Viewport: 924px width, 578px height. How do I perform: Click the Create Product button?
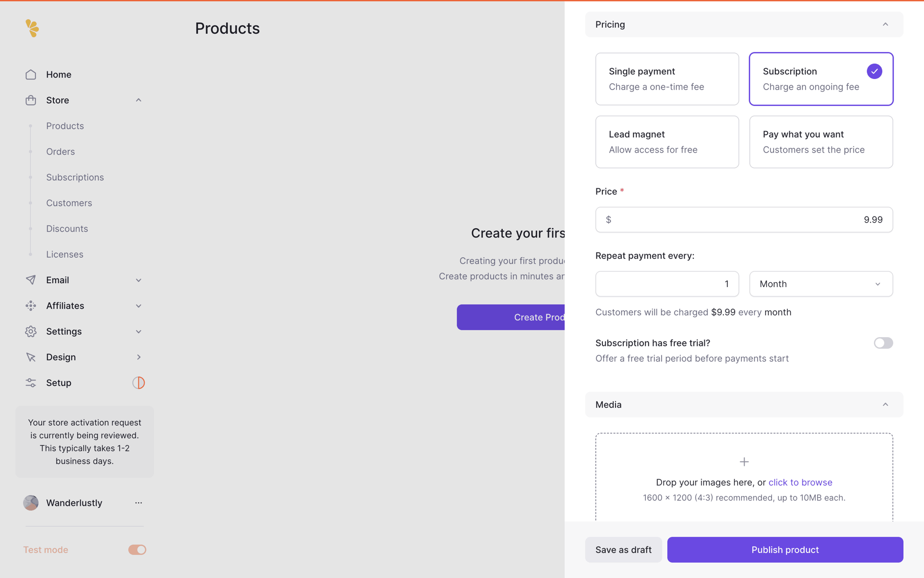click(511, 317)
